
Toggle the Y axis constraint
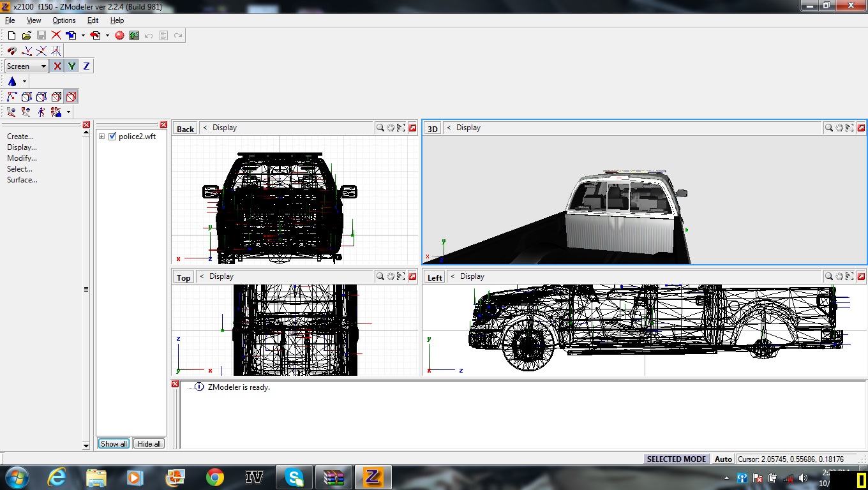click(71, 66)
